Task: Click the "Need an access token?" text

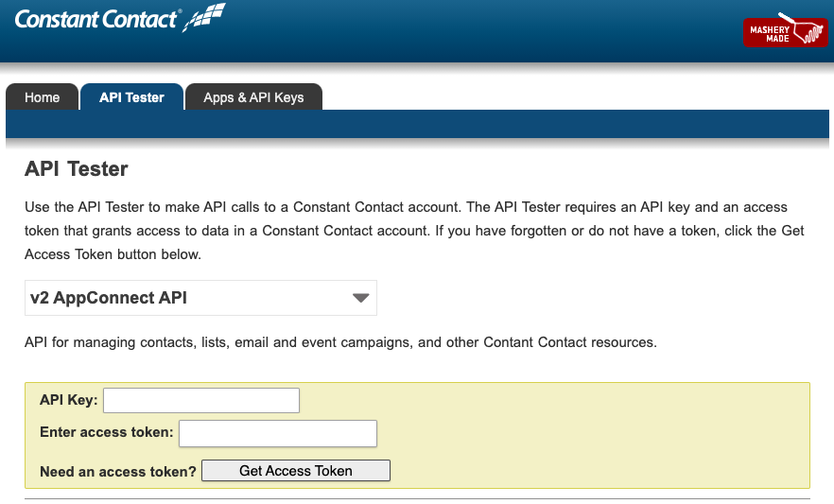Action: pos(117,471)
